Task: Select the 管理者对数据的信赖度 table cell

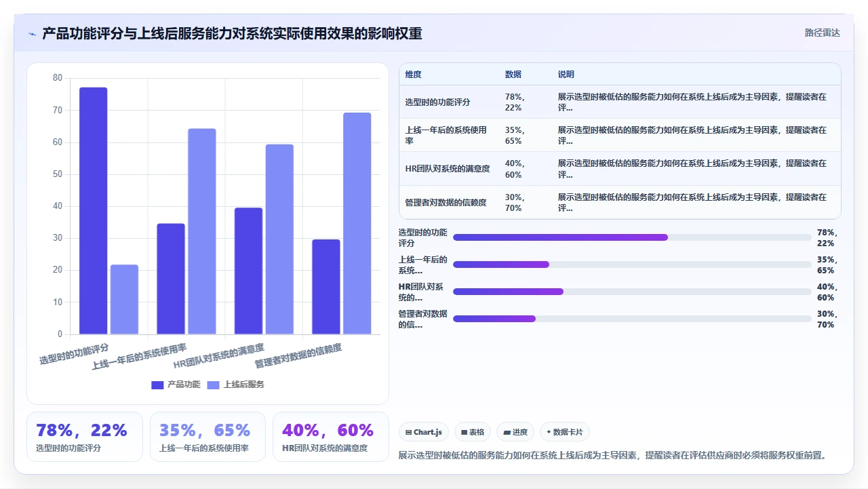Action: pos(450,202)
